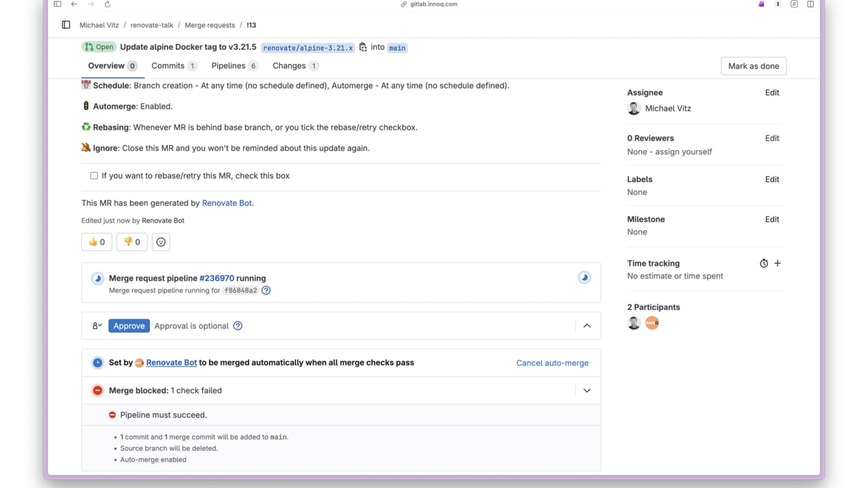The image size is (868, 488).
Task: Click the Open status badge
Action: click(99, 47)
